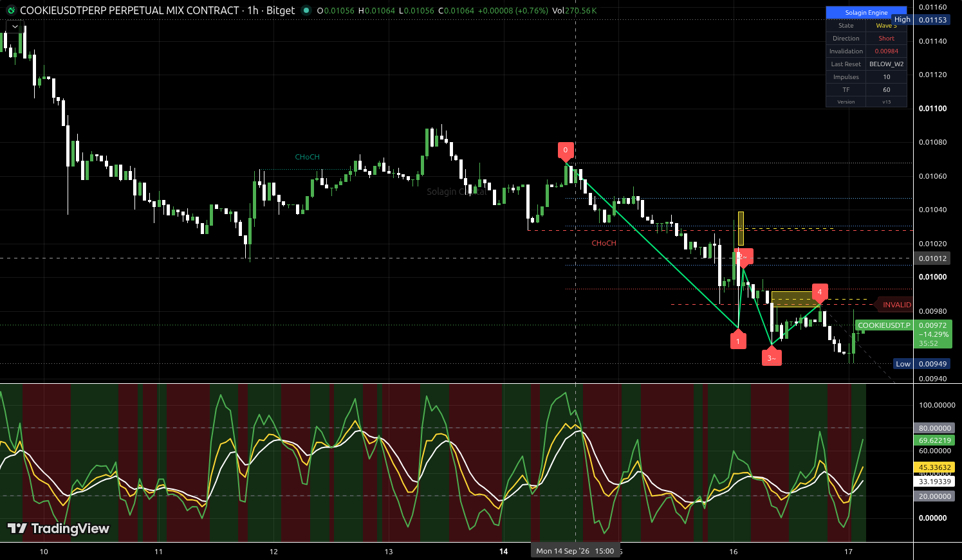Click the Last Reset label cell
Screen dimensions: 962x560
pos(846,64)
